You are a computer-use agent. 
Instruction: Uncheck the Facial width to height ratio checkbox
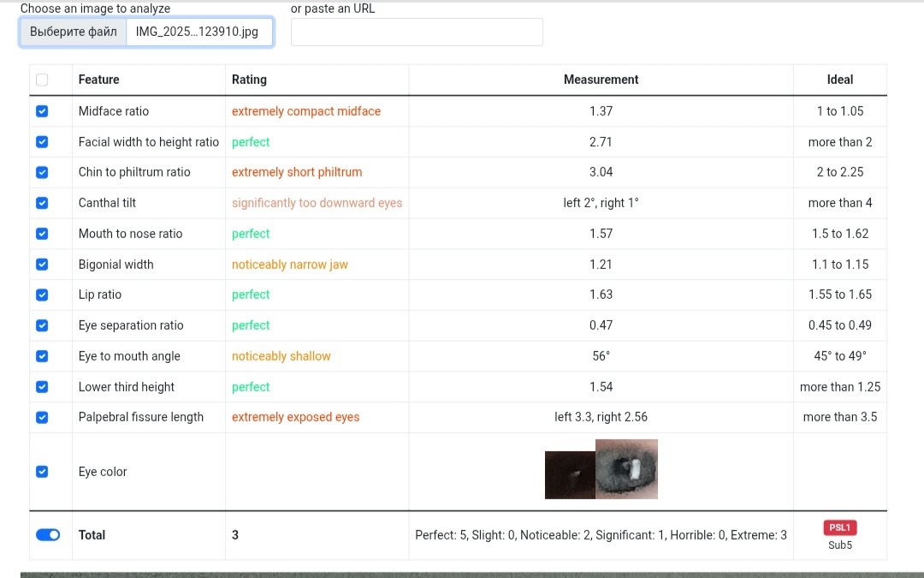tap(42, 142)
